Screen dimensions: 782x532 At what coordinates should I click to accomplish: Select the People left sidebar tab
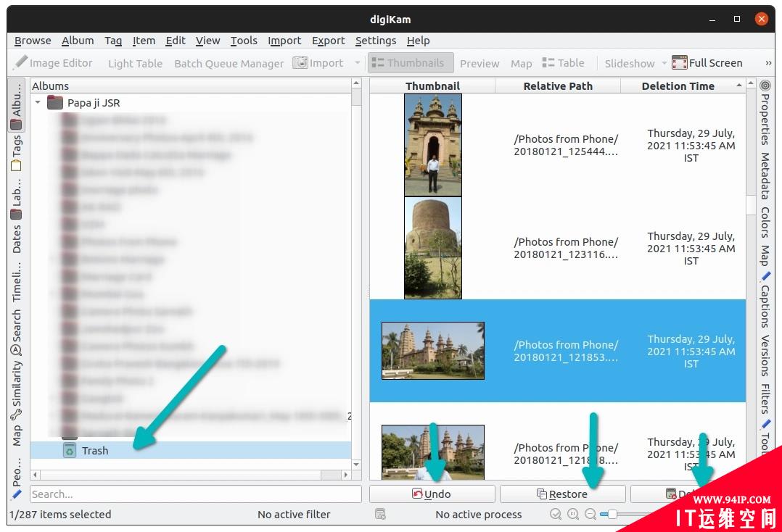pyautogui.click(x=17, y=477)
